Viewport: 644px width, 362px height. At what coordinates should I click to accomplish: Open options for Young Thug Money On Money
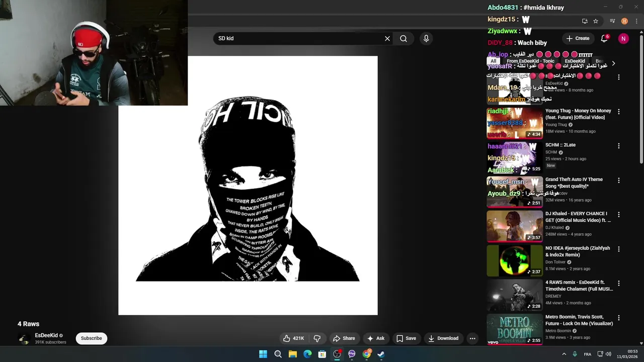pos(619,112)
